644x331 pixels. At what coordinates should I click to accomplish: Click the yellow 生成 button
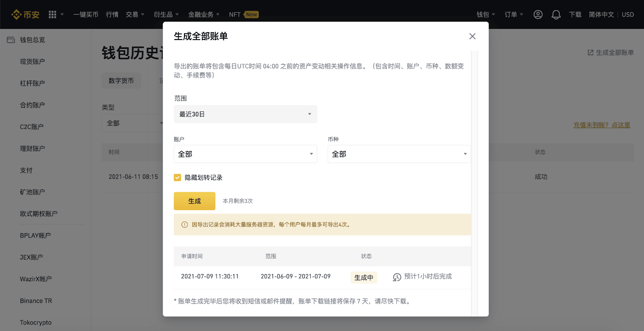[194, 201]
